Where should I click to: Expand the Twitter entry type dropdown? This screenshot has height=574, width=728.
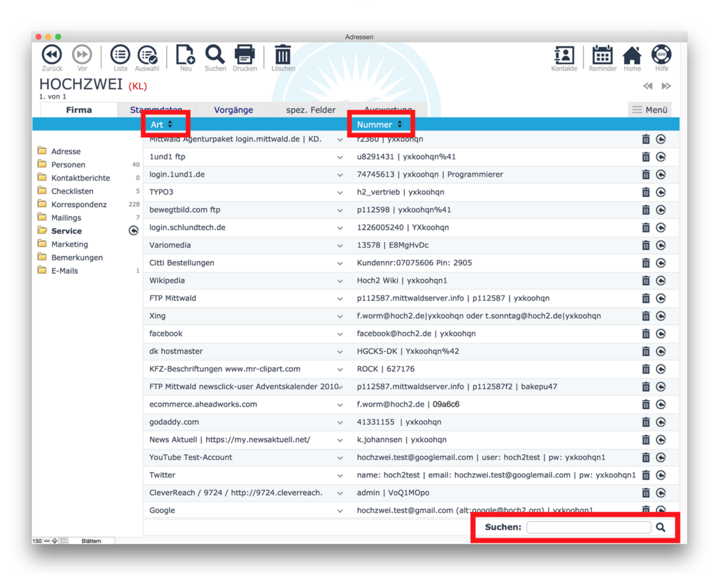[340, 475]
